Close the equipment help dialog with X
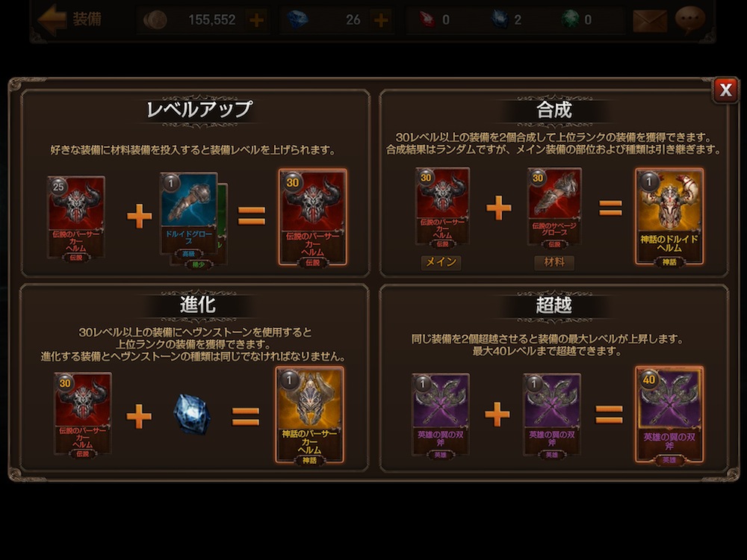The height and width of the screenshot is (560, 747). point(725,90)
